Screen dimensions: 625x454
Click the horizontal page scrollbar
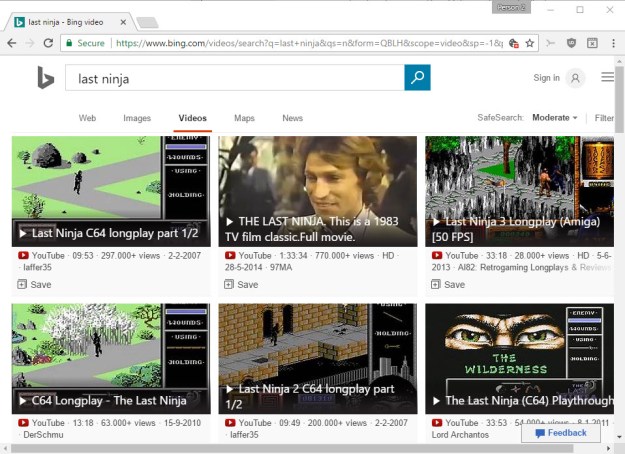293,449
